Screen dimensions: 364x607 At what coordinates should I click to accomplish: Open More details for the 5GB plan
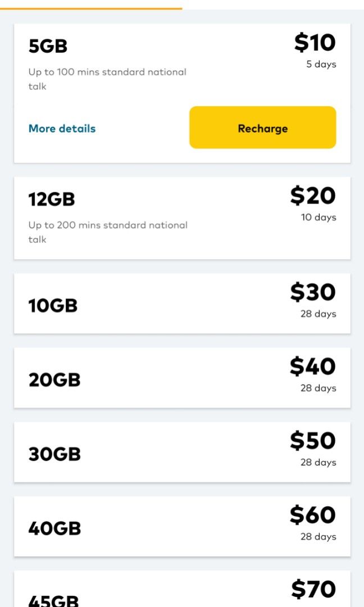tap(62, 128)
